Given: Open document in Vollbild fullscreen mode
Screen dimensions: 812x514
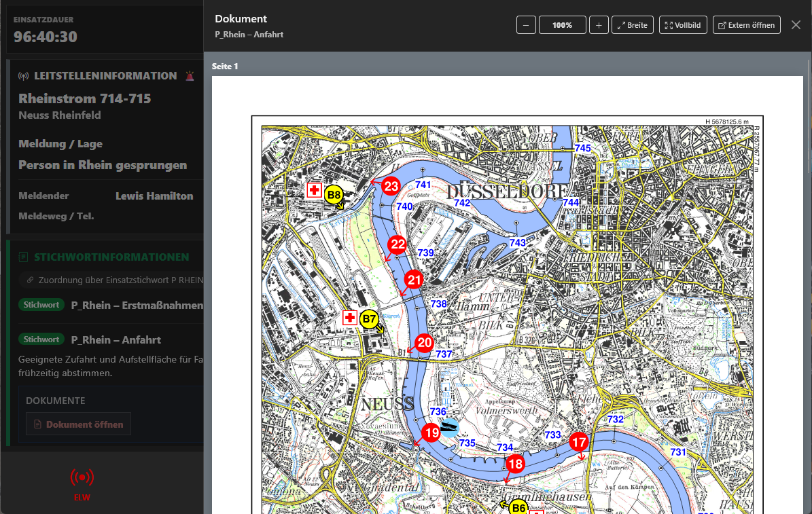Looking at the screenshot, I should (x=682, y=25).
